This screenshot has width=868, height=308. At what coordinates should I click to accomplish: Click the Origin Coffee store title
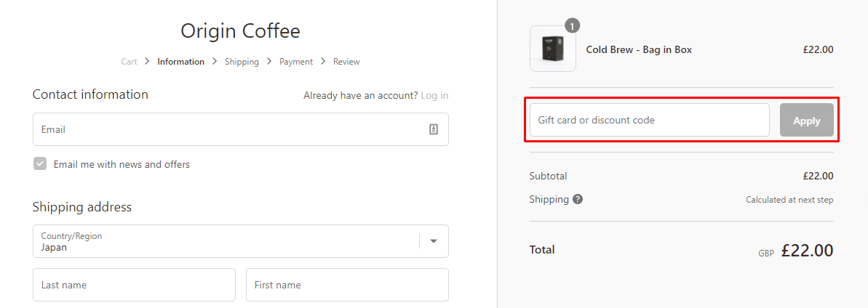240,31
